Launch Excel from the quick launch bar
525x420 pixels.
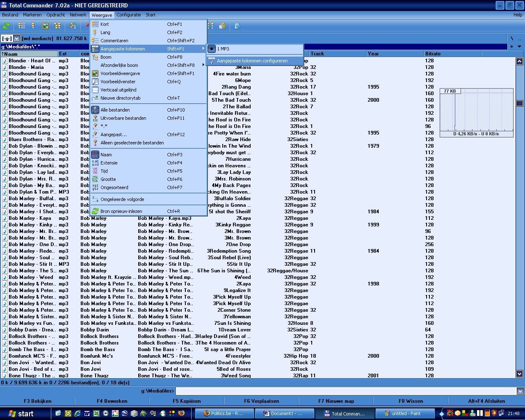coord(96,413)
